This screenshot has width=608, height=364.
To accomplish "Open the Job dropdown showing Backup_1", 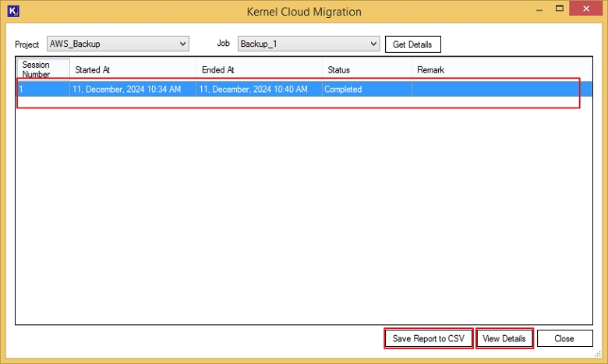I will pos(309,44).
